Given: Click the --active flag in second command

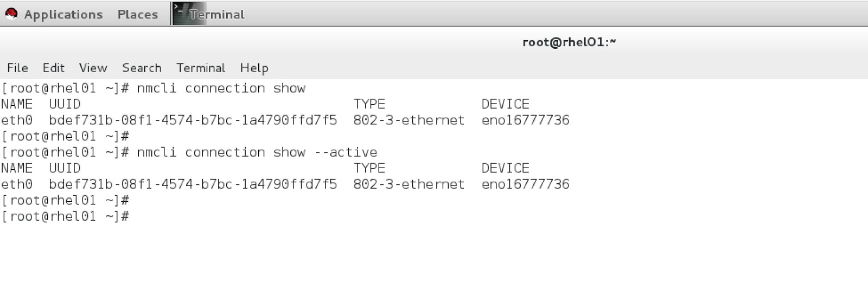Looking at the screenshot, I should pyautogui.click(x=346, y=152).
